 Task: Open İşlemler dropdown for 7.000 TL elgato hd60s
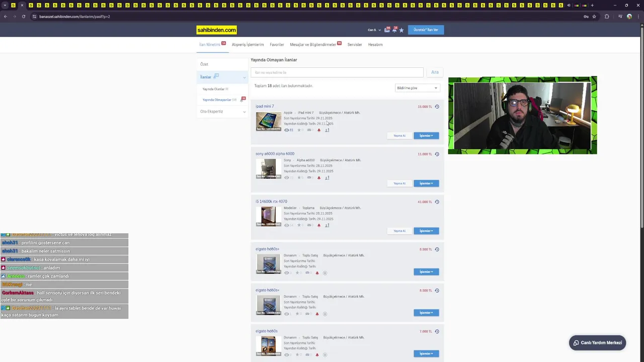[426, 353]
